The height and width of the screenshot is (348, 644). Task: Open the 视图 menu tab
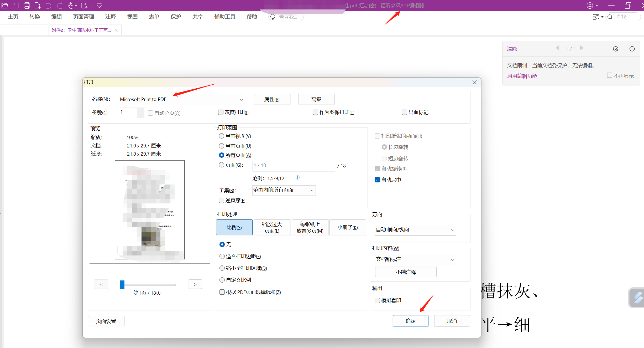132,17
